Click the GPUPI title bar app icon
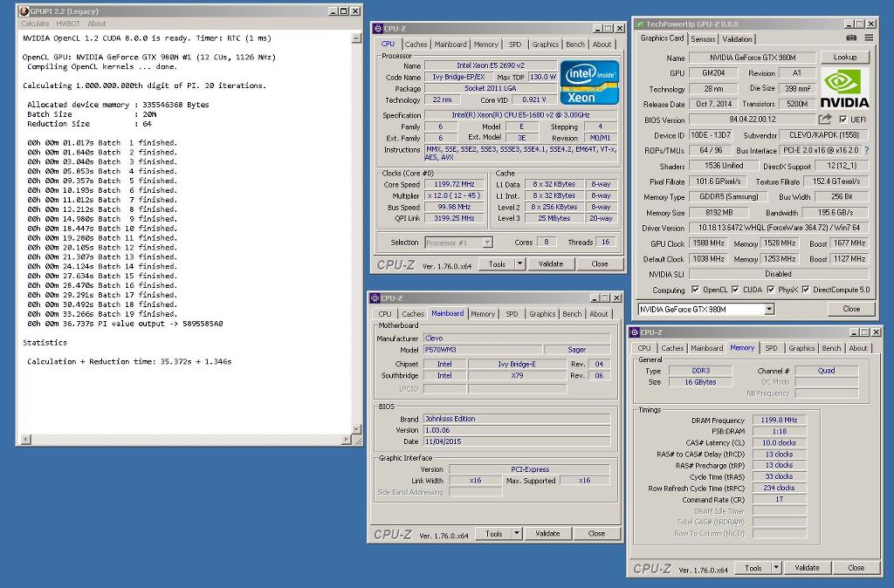 point(24,10)
